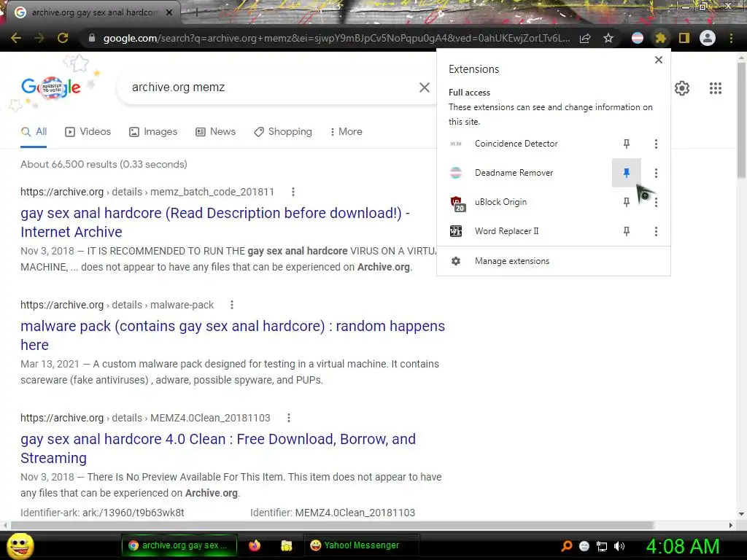Viewport: 747px width, 560px height.
Task: Open the Chrome profile avatar
Action: click(x=708, y=38)
